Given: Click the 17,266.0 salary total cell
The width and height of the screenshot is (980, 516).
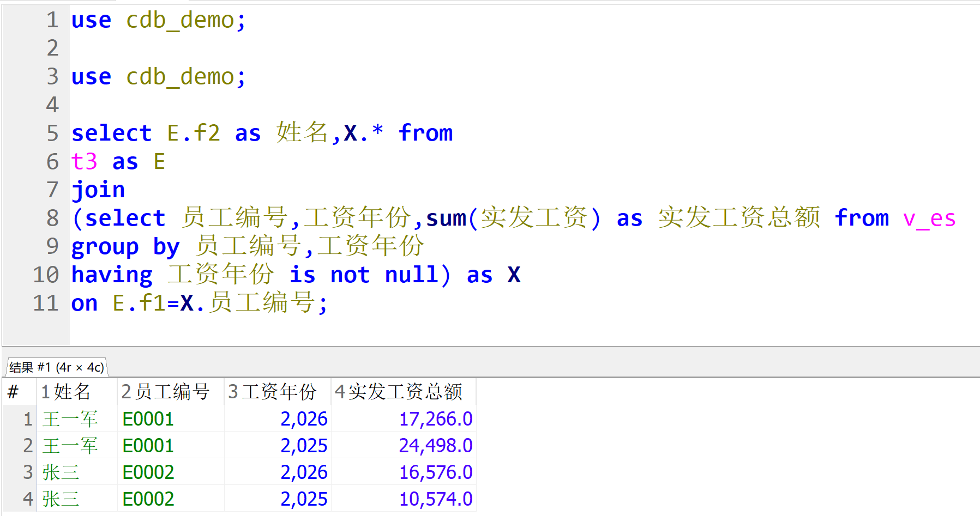Looking at the screenshot, I should (x=435, y=418).
